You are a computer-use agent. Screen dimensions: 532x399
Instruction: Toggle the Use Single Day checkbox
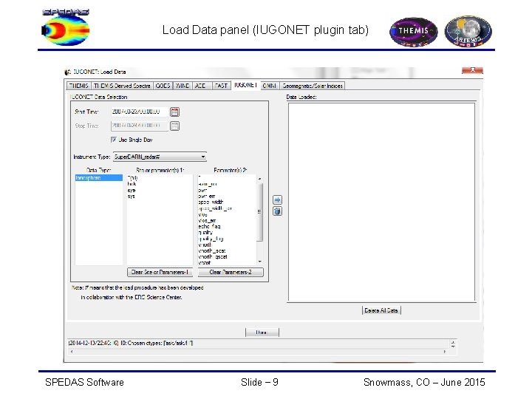114,140
